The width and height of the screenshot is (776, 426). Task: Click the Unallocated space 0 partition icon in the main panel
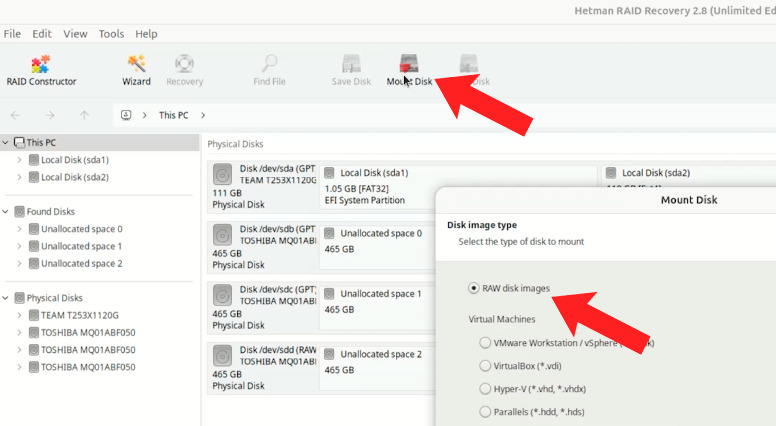tap(329, 233)
